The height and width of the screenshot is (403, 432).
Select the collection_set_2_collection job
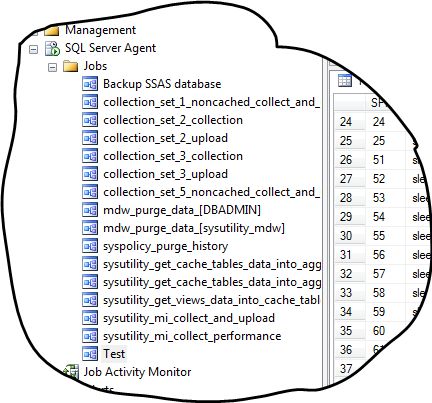point(173,120)
